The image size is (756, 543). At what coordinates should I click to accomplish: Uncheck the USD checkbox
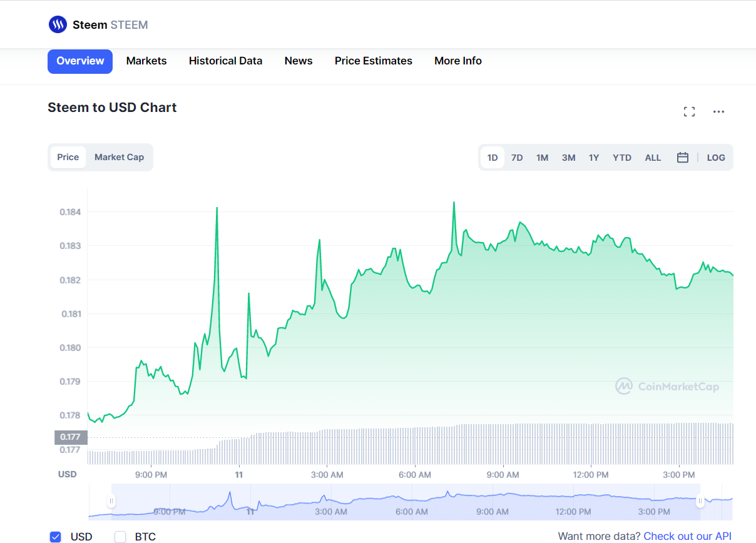click(56, 537)
